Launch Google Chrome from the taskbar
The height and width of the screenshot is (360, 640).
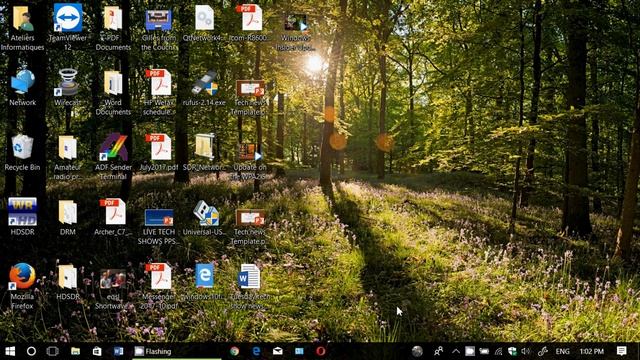click(234, 351)
